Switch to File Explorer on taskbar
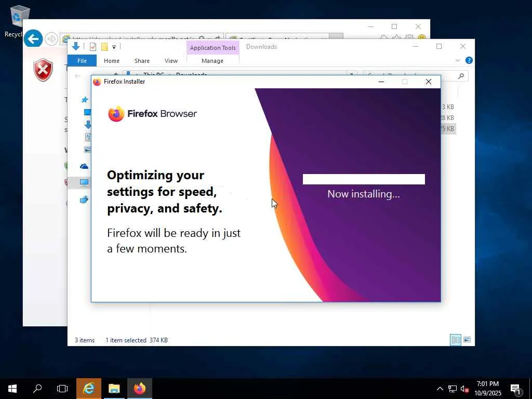Screen dimensions: 532x399 (x=114, y=389)
